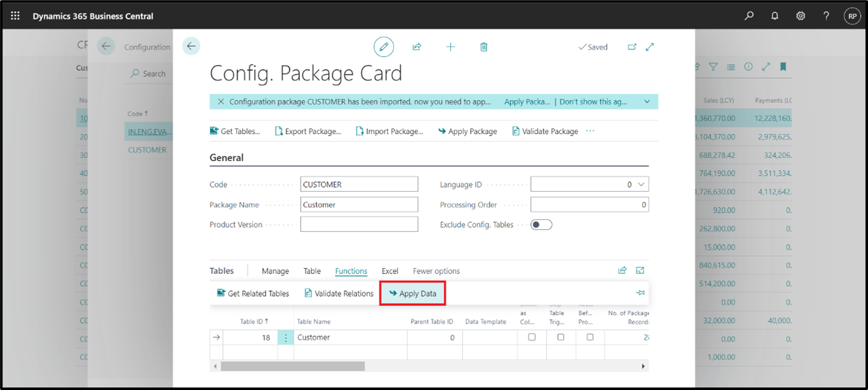This screenshot has height=390, width=868.
Task: Open the Manage menu in Tables
Action: coord(275,271)
